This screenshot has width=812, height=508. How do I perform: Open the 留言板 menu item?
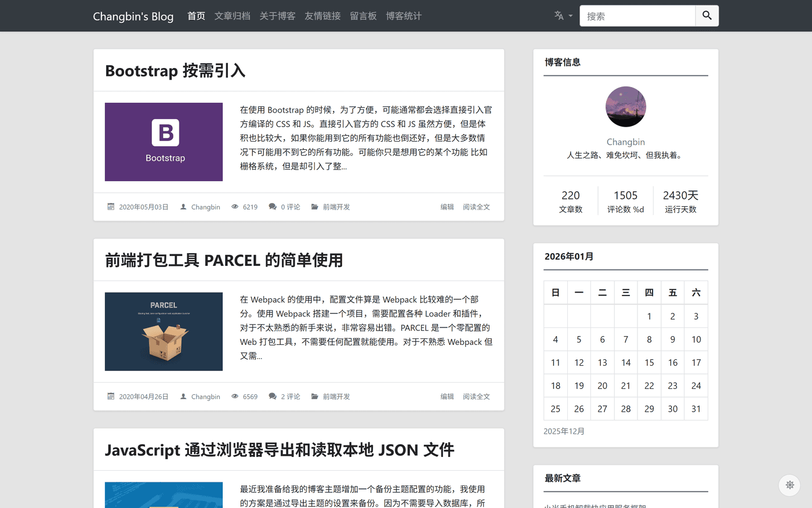(x=364, y=16)
